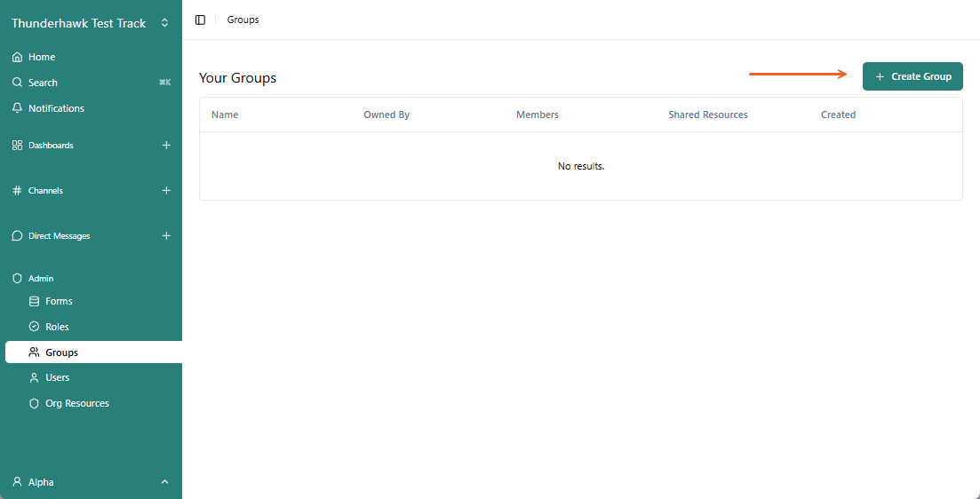The width and height of the screenshot is (980, 499).
Task: Click the Groups people icon
Action: pos(35,352)
